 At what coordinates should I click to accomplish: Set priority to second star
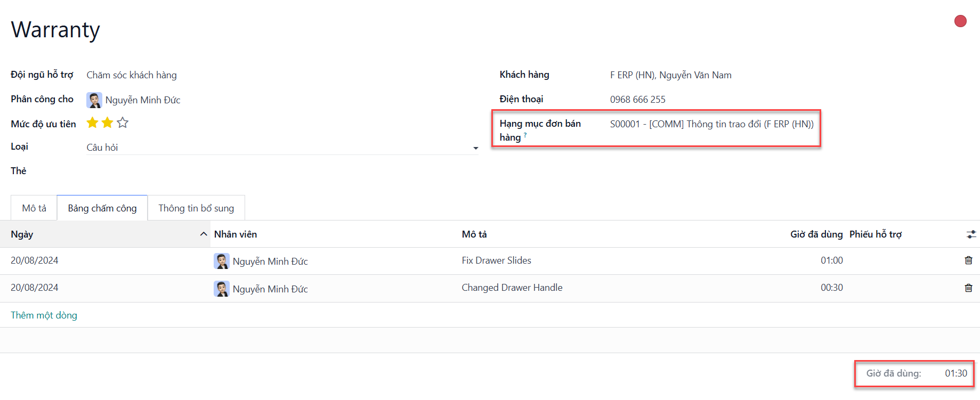(108, 123)
